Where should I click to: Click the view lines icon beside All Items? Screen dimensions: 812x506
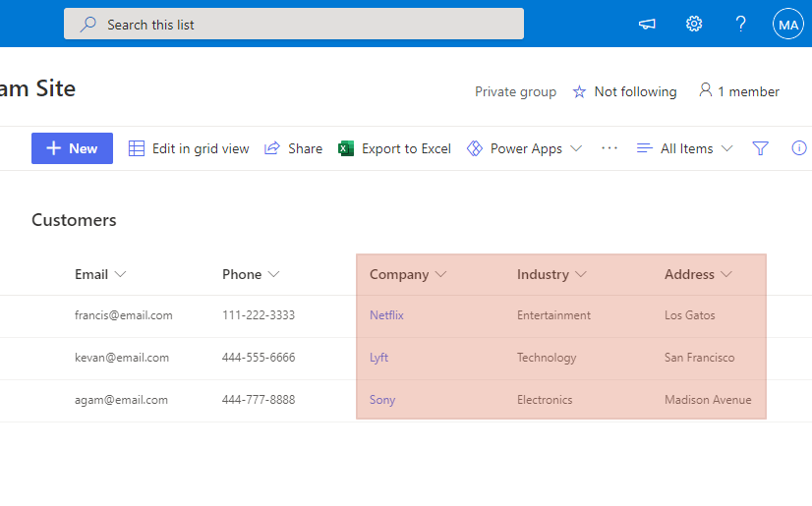coord(644,148)
